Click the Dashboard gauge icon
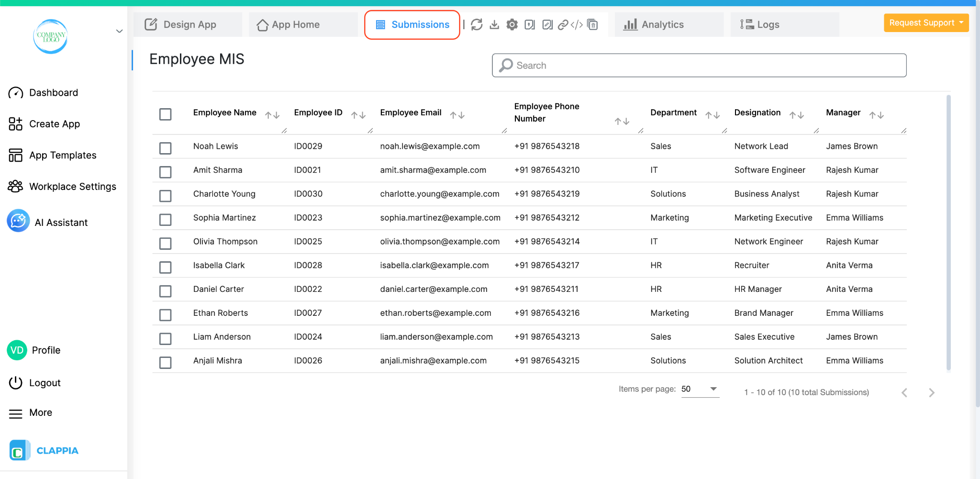This screenshot has height=479, width=980. [16, 93]
